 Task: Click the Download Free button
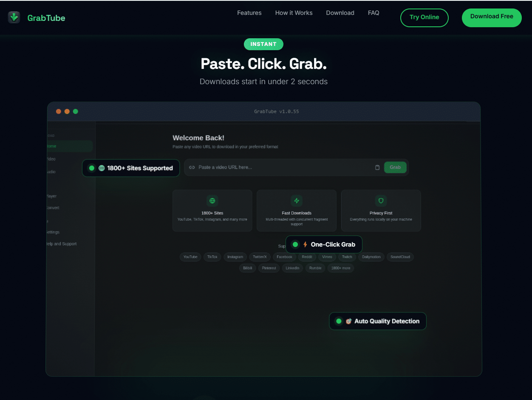pos(491,17)
